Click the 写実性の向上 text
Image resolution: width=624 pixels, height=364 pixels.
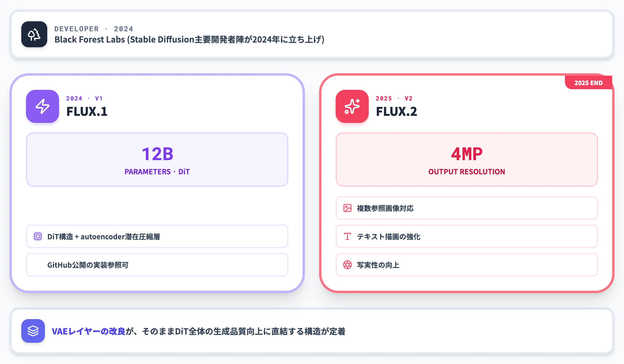pos(378,265)
